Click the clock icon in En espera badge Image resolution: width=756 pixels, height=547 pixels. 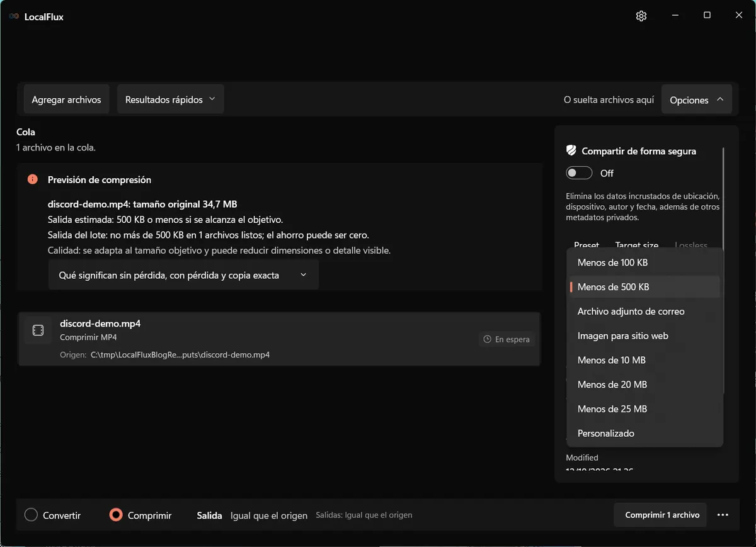[487, 339]
